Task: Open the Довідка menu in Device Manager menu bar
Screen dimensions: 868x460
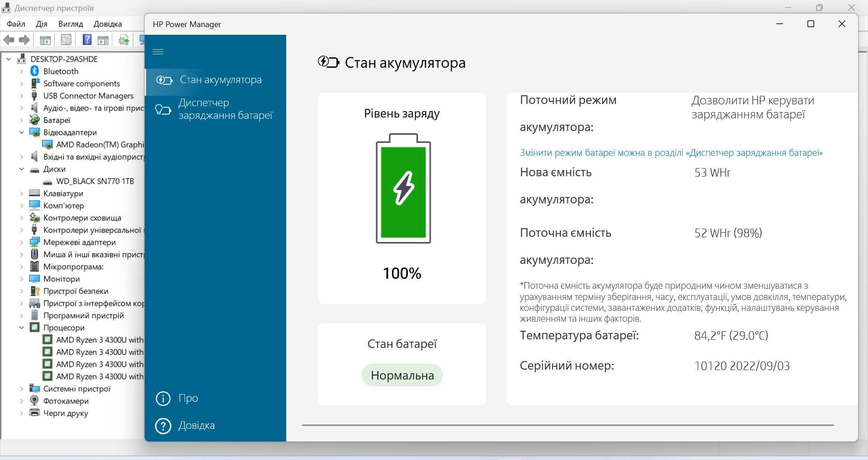Action: click(108, 24)
